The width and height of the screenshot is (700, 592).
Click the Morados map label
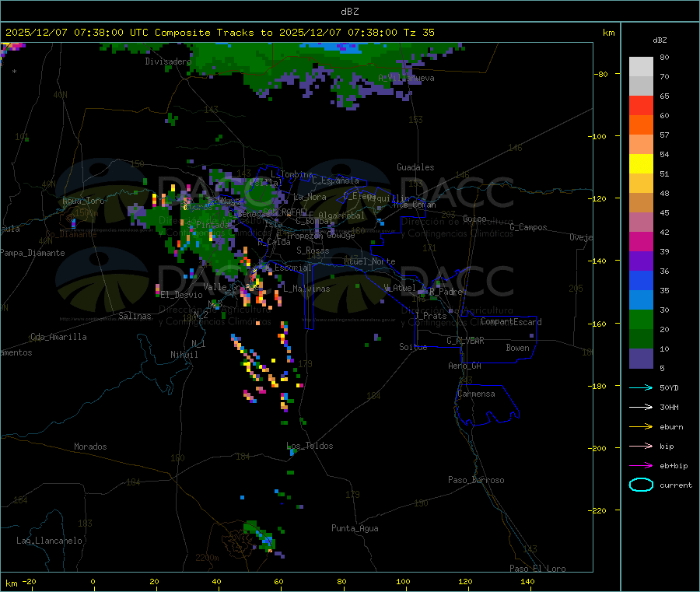pos(90,447)
